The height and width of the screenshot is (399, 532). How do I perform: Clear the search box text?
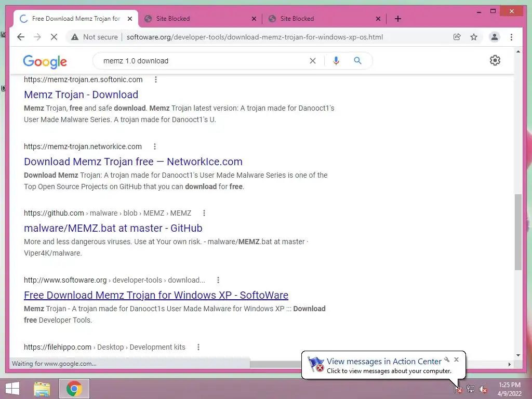pyautogui.click(x=313, y=61)
